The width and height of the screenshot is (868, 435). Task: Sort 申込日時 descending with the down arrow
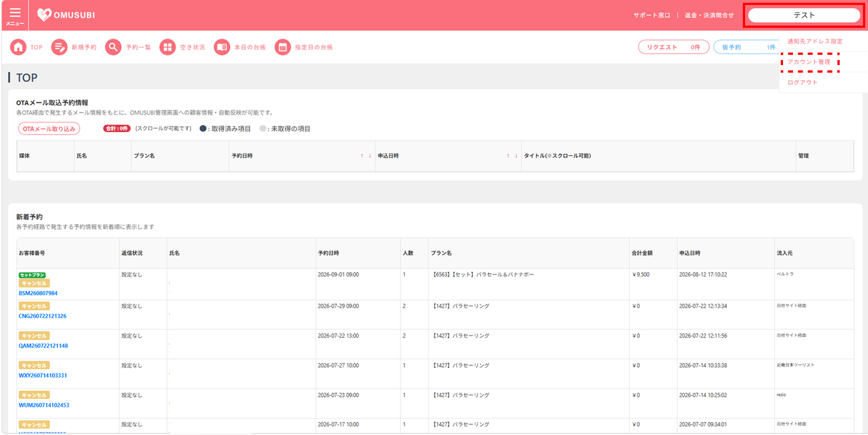(x=516, y=156)
